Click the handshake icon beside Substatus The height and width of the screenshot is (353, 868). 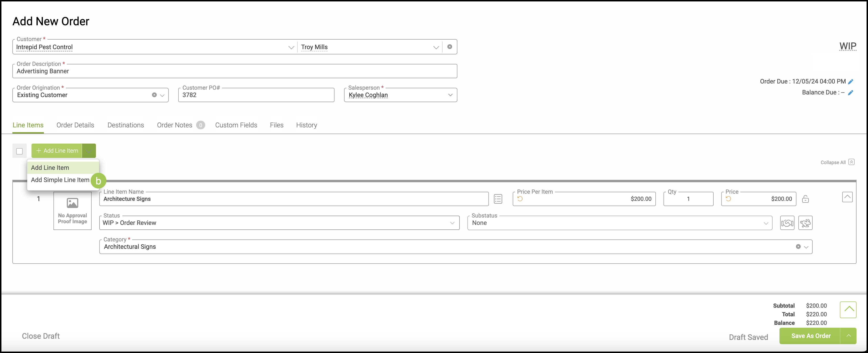click(787, 223)
